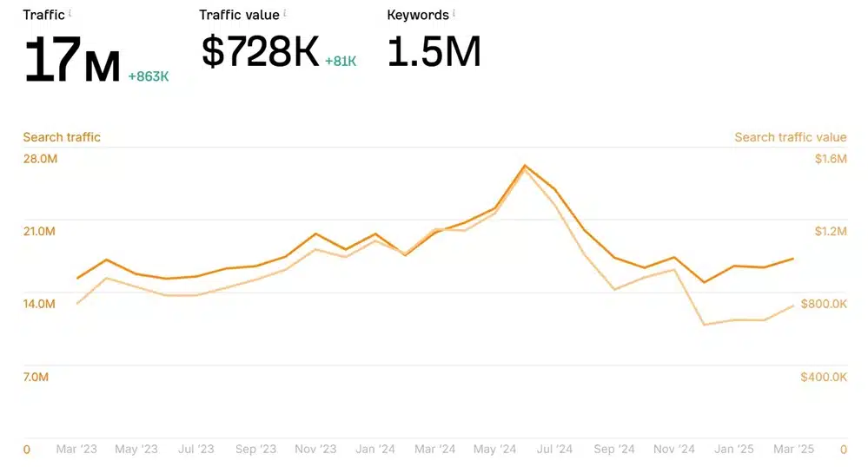Click the $728K traffic value figure
868x467 pixels.
260,52
